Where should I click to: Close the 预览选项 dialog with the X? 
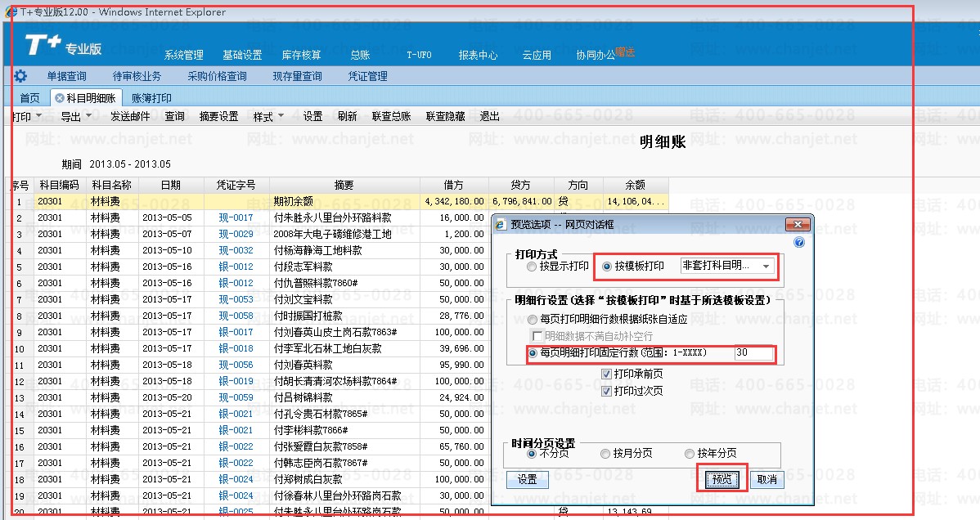click(x=797, y=224)
